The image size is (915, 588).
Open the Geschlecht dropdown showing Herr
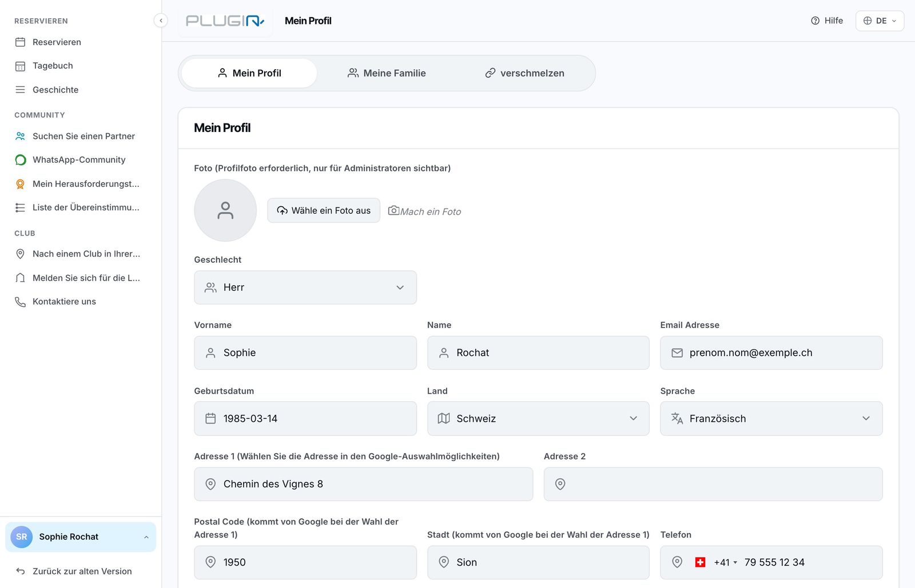tap(305, 287)
